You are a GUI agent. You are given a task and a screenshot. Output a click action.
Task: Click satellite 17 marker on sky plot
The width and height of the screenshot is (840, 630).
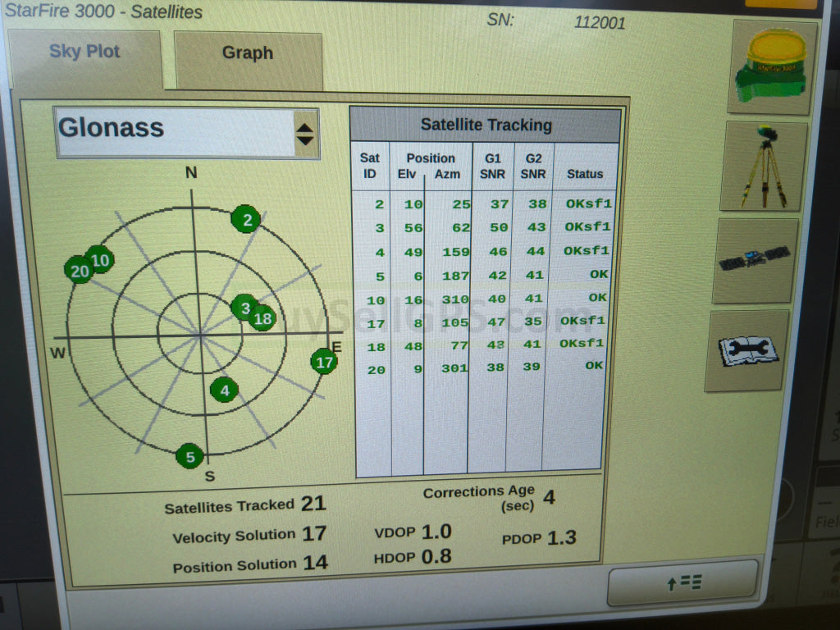point(325,362)
